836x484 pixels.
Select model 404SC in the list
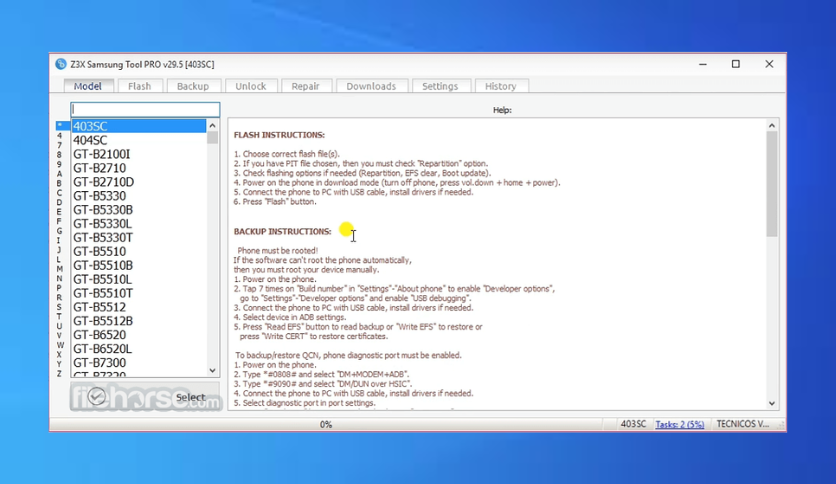(x=139, y=140)
